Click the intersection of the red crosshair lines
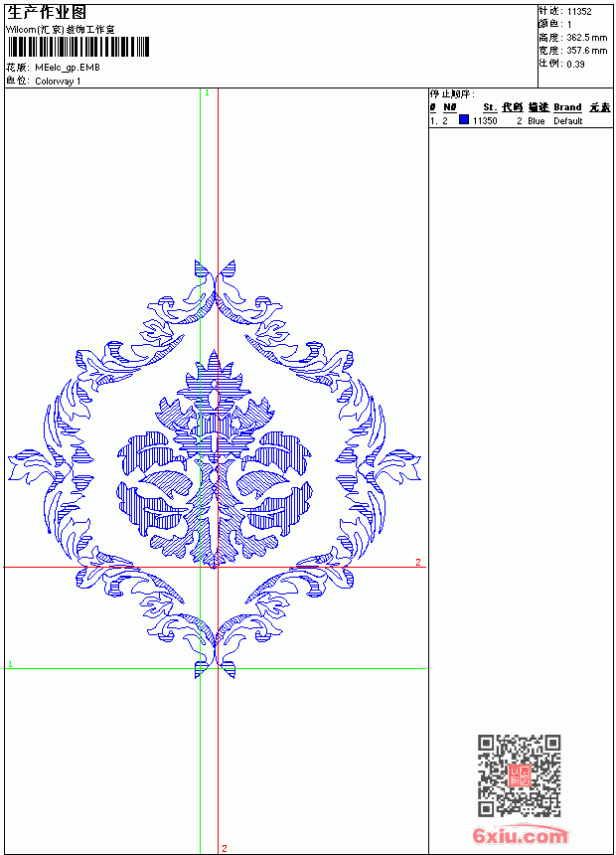Viewport: 616px width, 855px height. (x=218, y=567)
